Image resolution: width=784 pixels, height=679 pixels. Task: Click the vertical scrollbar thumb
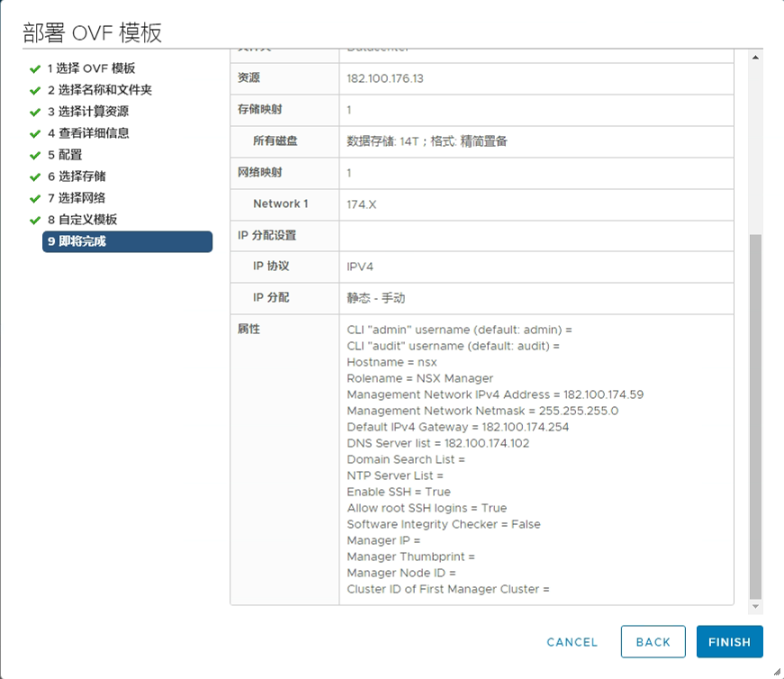point(755,414)
